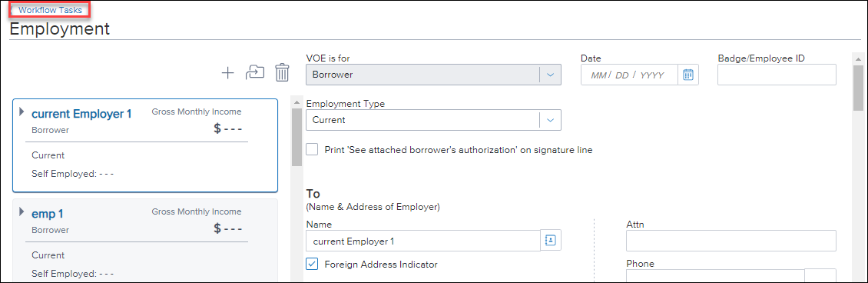The height and width of the screenshot is (283, 868).
Task: Click the plus icon to add employment
Action: coord(228,73)
